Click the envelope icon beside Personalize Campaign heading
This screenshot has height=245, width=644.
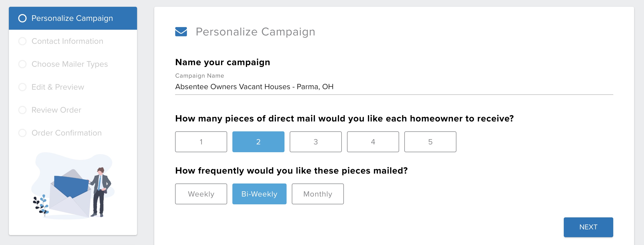pyautogui.click(x=181, y=32)
